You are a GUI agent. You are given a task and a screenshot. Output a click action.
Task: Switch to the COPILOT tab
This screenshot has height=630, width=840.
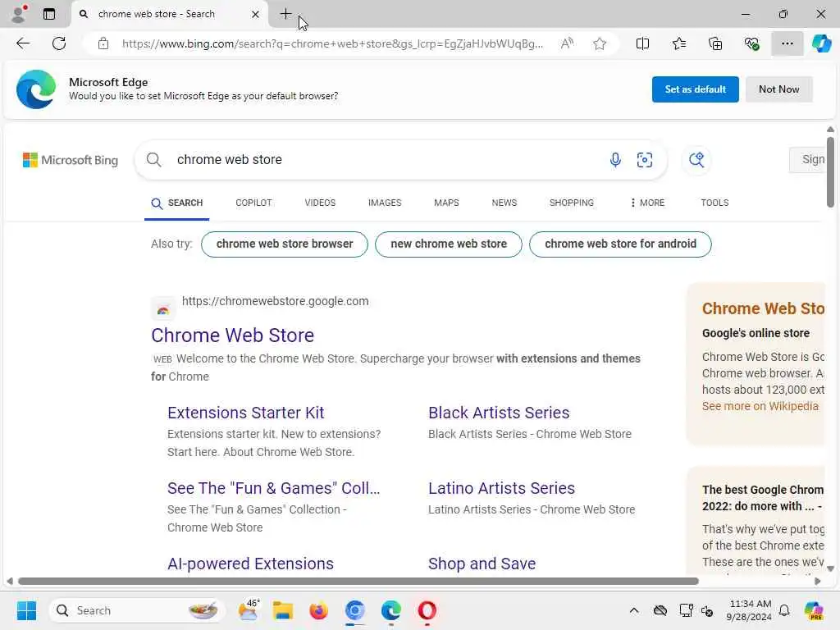[x=253, y=203]
